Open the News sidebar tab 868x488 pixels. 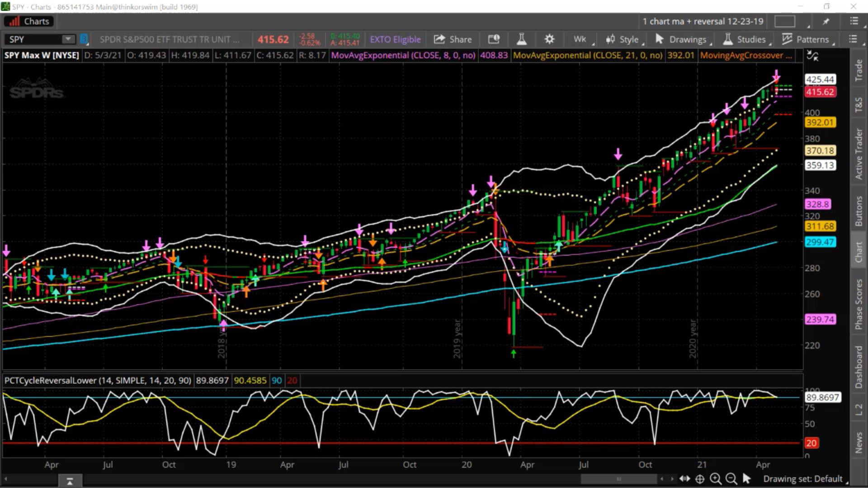pyautogui.click(x=859, y=442)
